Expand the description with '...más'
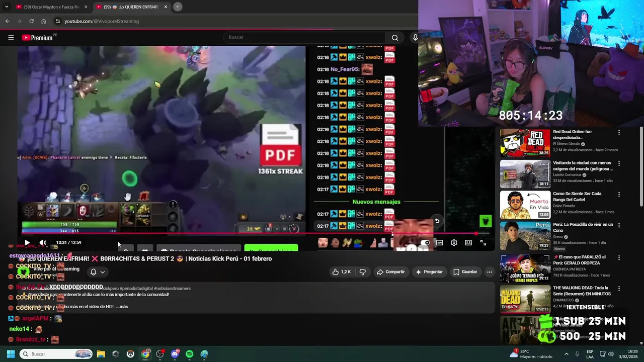Image resolution: width=644 pixels, height=362 pixels. click(122, 307)
